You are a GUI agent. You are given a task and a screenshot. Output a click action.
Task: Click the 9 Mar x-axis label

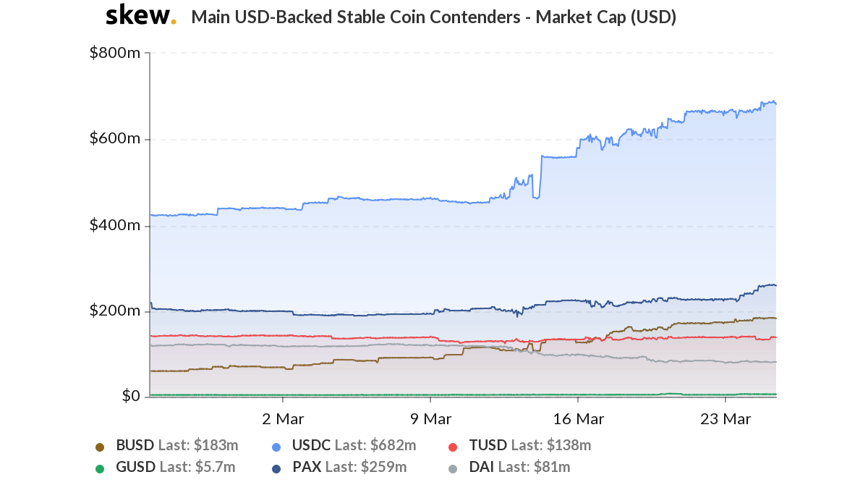pos(430,418)
